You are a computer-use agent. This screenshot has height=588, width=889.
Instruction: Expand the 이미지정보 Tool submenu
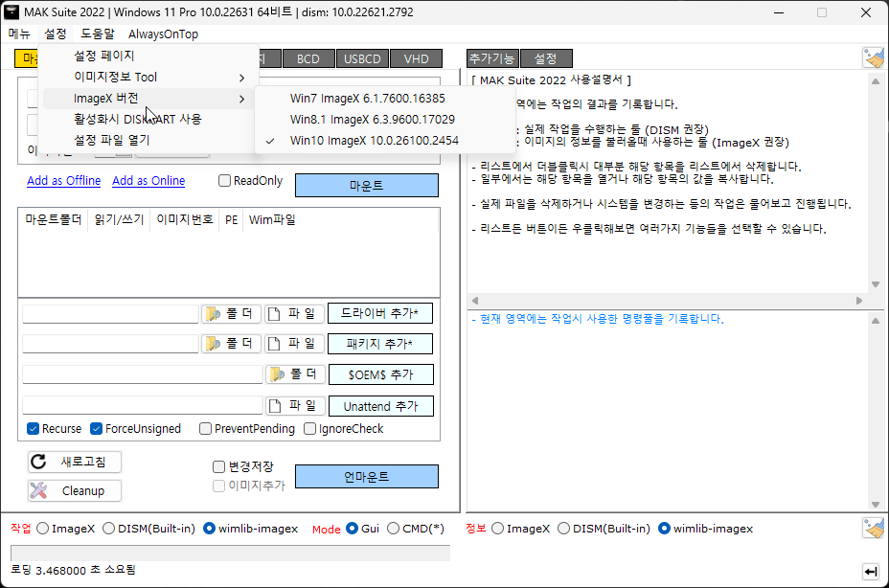point(148,78)
